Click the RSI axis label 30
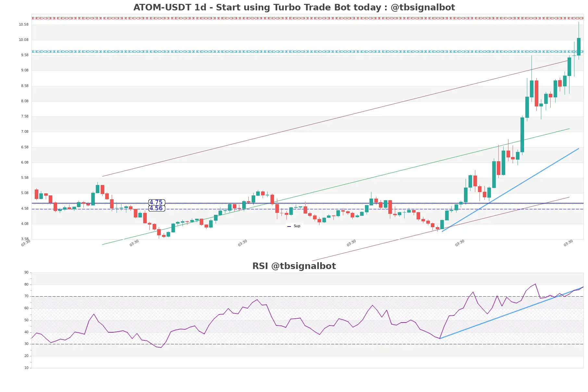The width and height of the screenshot is (588, 392). coord(26,344)
